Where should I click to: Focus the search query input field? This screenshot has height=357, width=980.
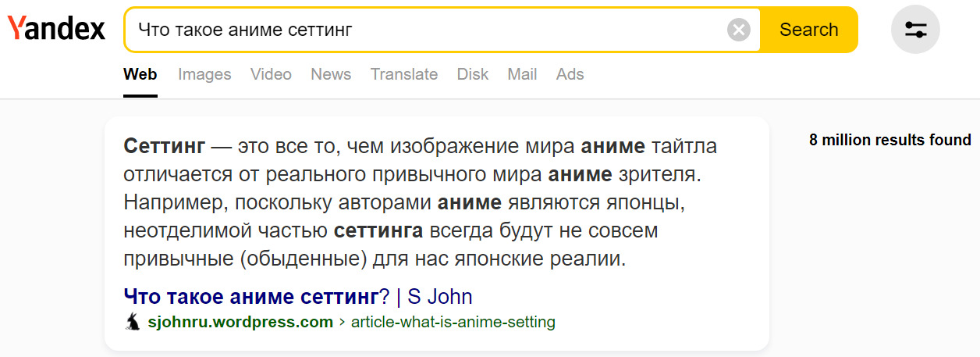tap(429, 30)
